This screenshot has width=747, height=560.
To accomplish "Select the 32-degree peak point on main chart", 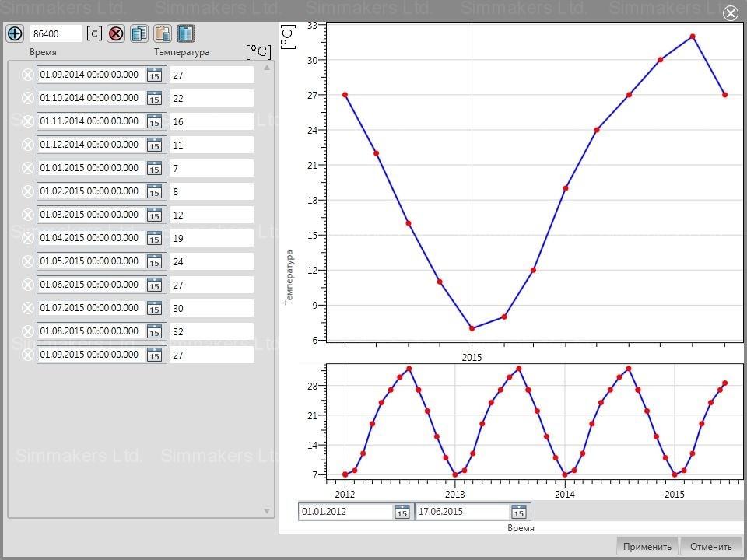I will coord(693,37).
